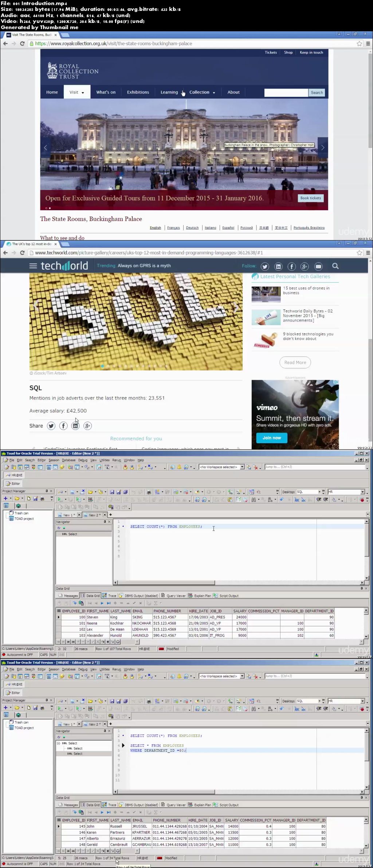Click the Read More button under Tech Galleries
373x868 pixels.
click(295, 363)
